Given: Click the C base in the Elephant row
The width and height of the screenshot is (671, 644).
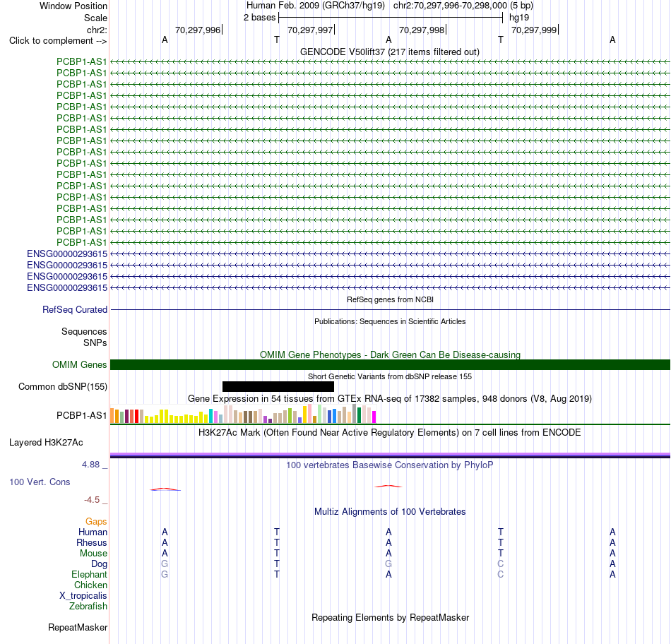Looking at the screenshot, I should point(500,574).
